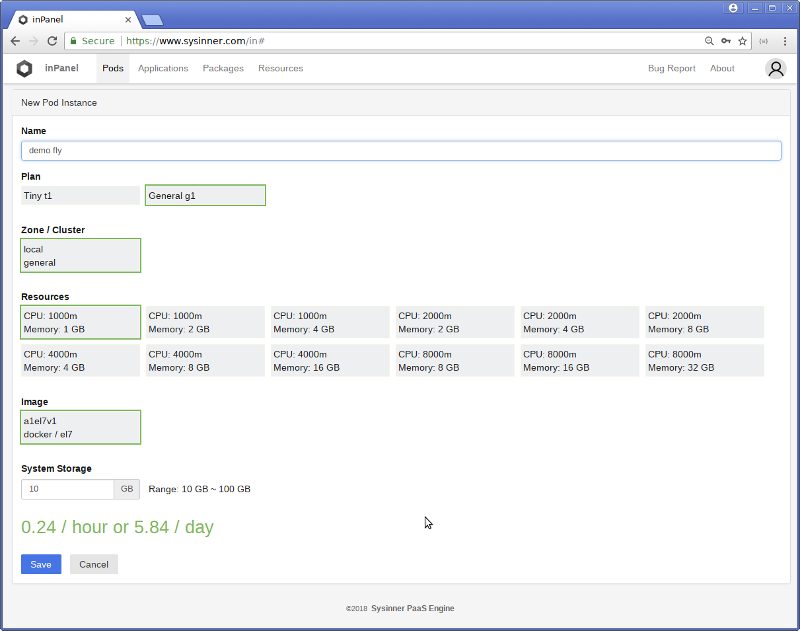This screenshot has width=800, height=631.
Task: Click the saved password key icon
Action: [x=726, y=41]
